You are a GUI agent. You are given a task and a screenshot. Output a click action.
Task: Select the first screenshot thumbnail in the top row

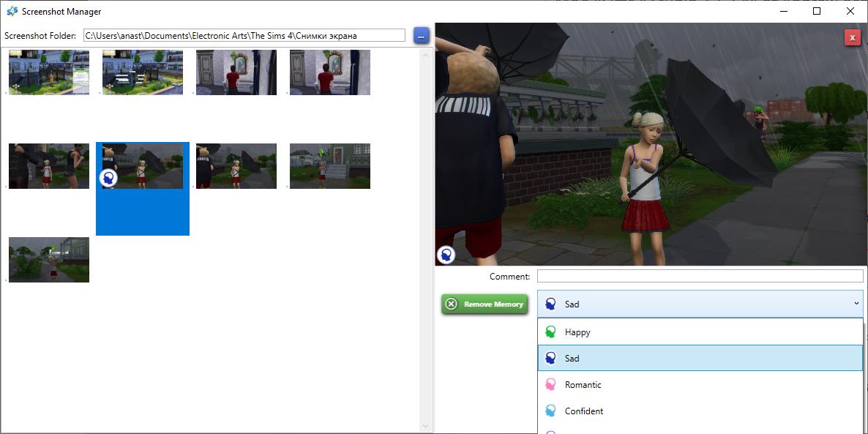[49, 72]
